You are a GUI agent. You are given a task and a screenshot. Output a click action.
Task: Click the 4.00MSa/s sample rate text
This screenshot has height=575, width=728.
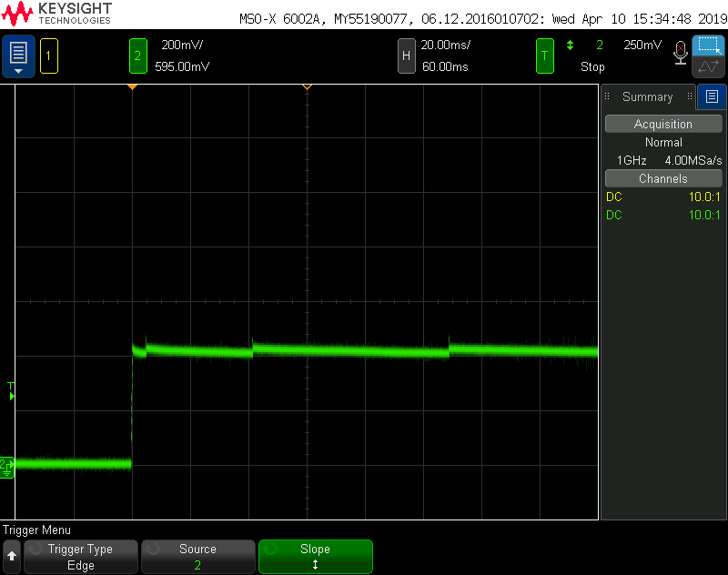[x=693, y=160]
